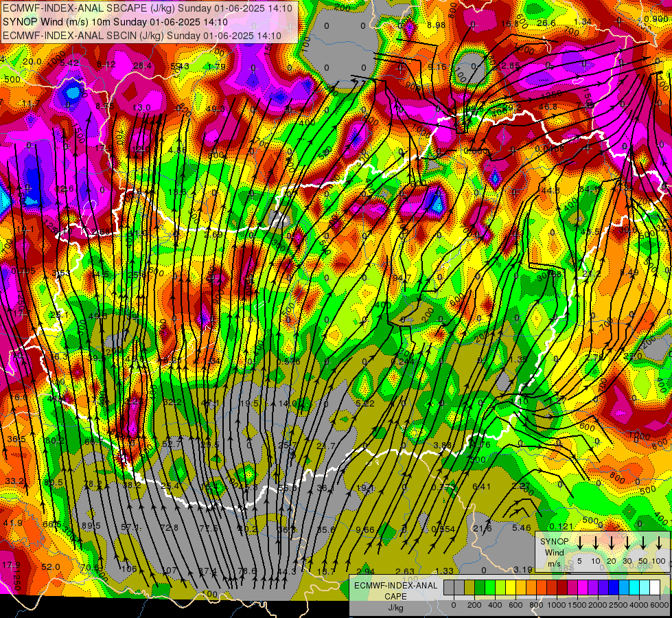Select the yellow 500–600 CAPE legend swatch
The width and height of the screenshot is (672, 618).
511,588
